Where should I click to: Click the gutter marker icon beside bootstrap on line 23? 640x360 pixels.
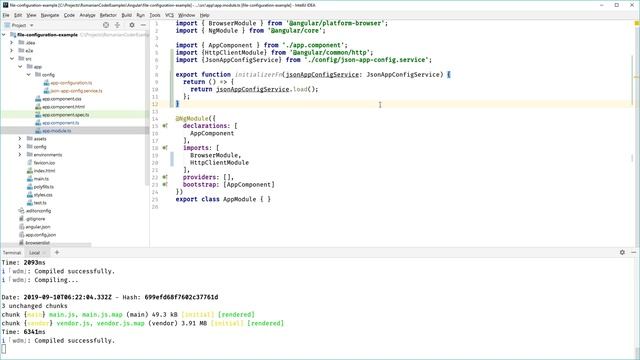[165, 184]
